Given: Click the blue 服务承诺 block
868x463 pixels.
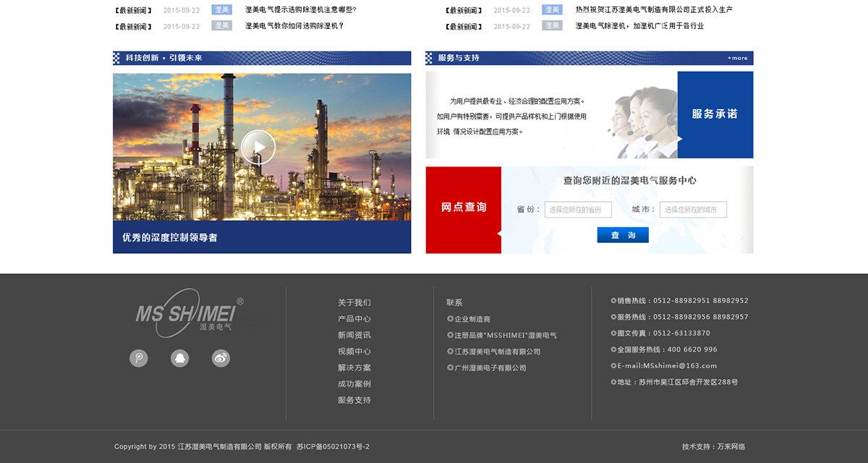Looking at the screenshot, I should pyautogui.click(x=715, y=114).
